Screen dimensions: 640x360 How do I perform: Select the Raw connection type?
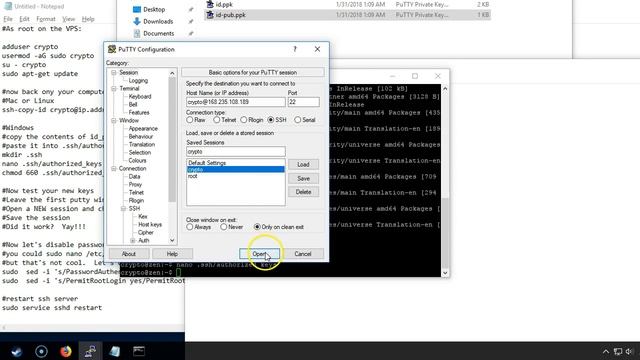tap(190, 120)
